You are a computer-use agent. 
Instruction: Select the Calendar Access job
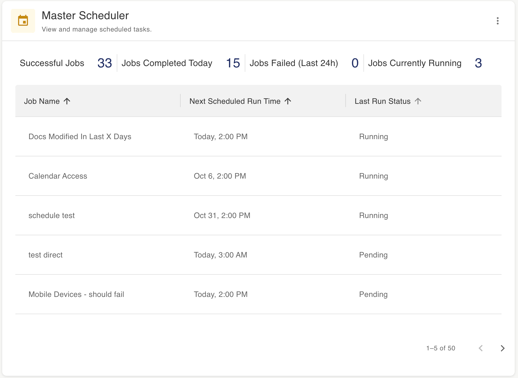58,176
